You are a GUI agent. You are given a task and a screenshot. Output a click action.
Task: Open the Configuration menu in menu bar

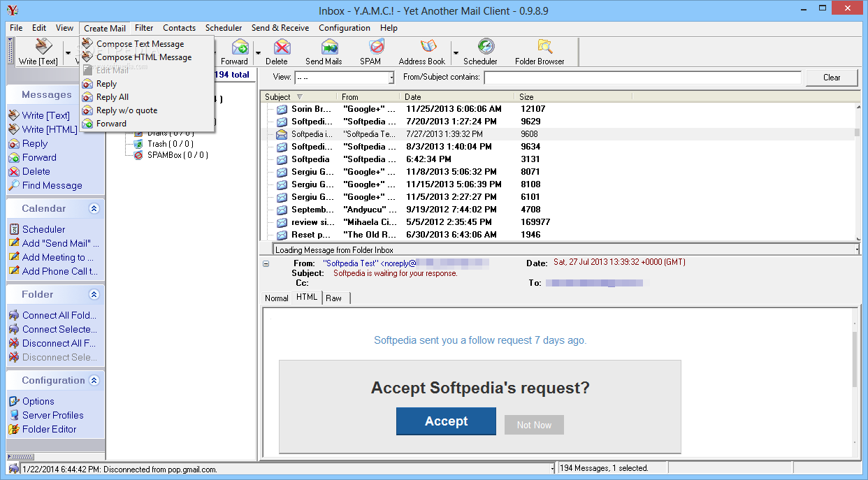345,28
